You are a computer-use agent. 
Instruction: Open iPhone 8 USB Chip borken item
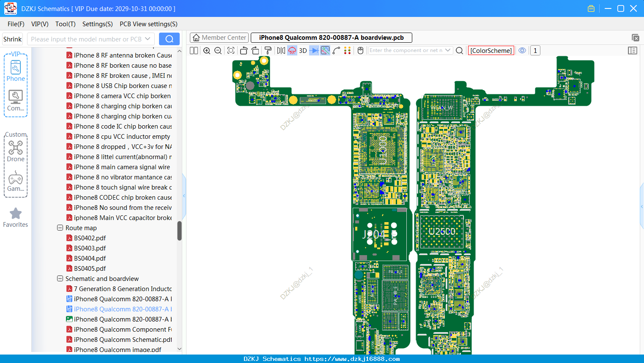(119, 85)
